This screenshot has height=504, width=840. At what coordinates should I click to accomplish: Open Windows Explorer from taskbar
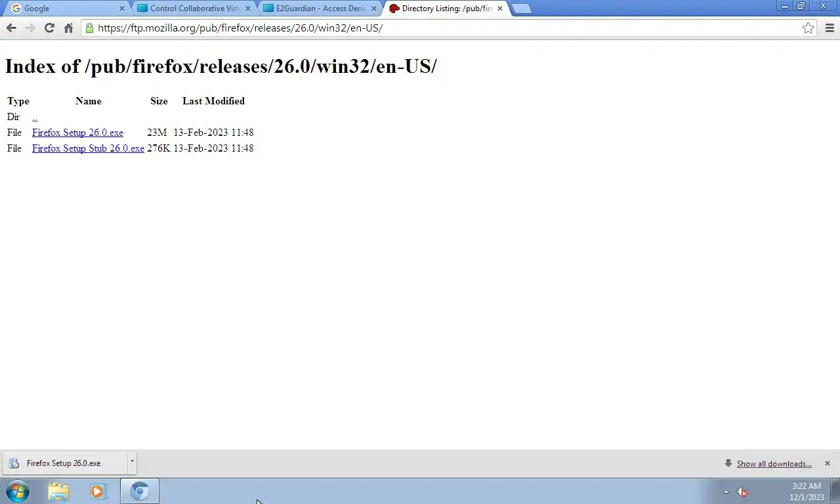58,491
